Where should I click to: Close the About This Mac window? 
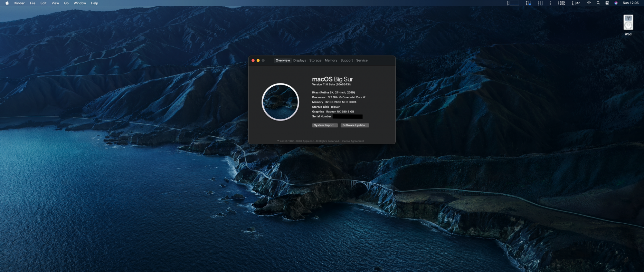pos(253,60)
